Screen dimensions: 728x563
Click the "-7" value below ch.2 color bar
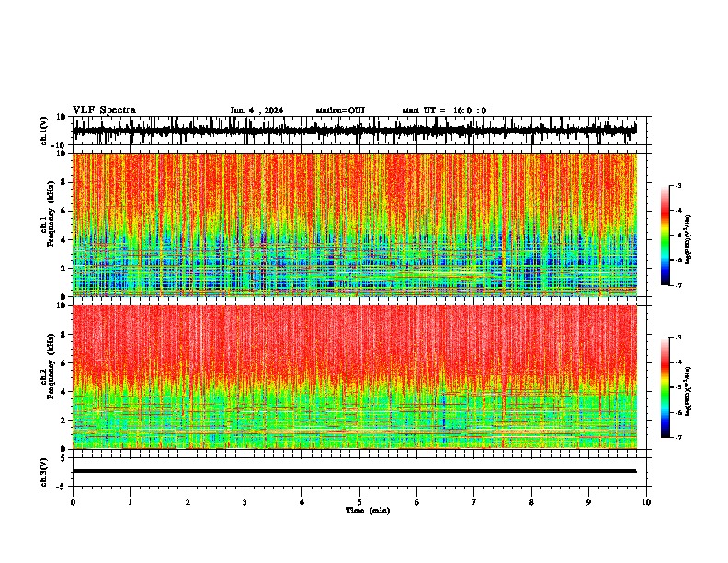(677, 437)
